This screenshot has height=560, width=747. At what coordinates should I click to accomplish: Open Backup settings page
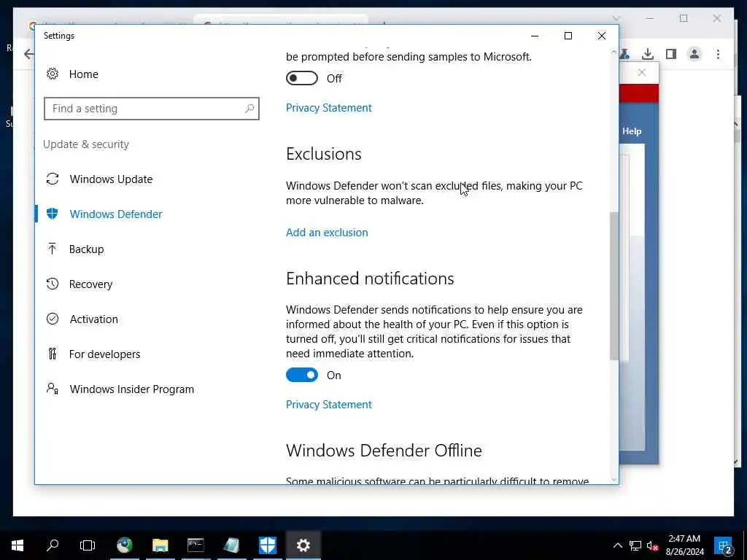[x=86, y=249]
